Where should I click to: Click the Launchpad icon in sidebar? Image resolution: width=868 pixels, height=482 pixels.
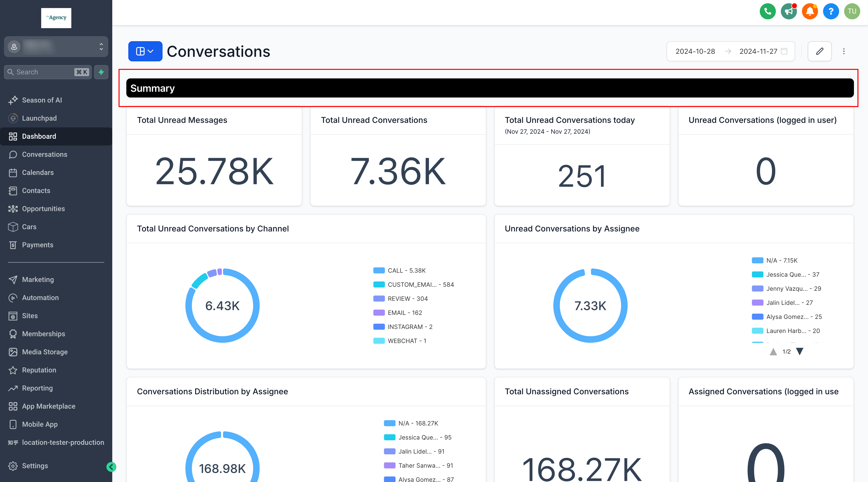13,118
